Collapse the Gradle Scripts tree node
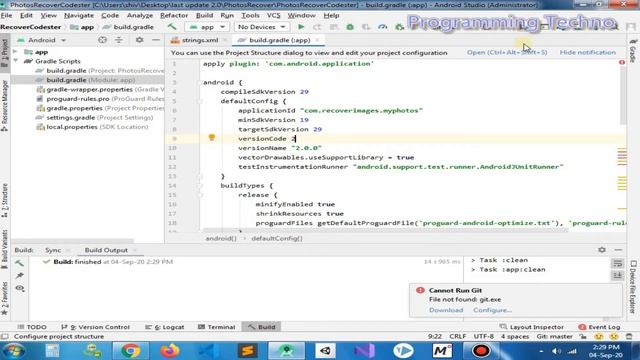This screenshot has height=360, width=640. 16,61
